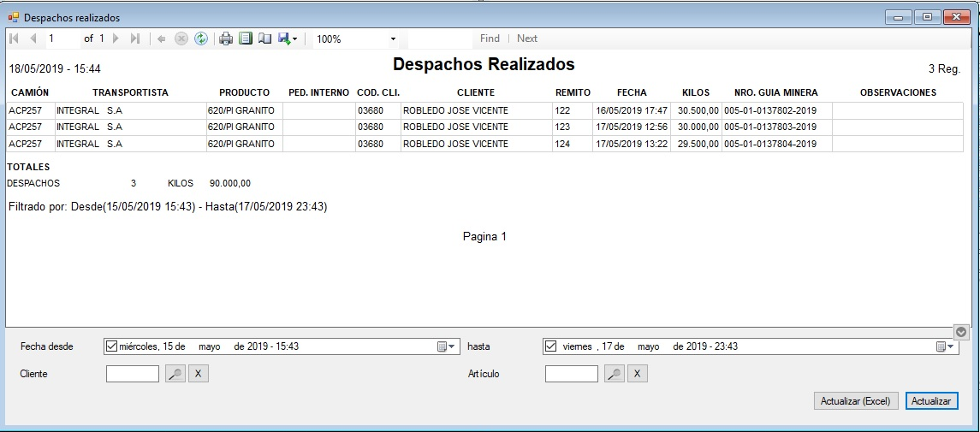Click the Artículo search magnifier icon

click(614, 374)
